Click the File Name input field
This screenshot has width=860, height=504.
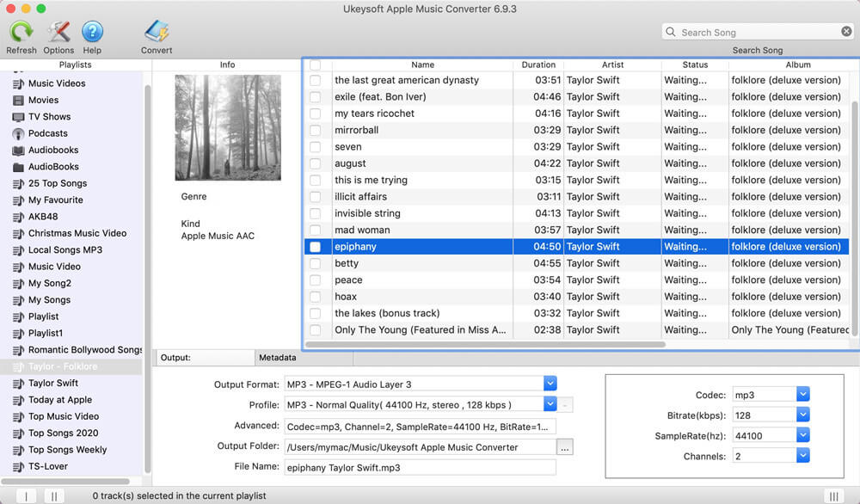coord(421,467)
